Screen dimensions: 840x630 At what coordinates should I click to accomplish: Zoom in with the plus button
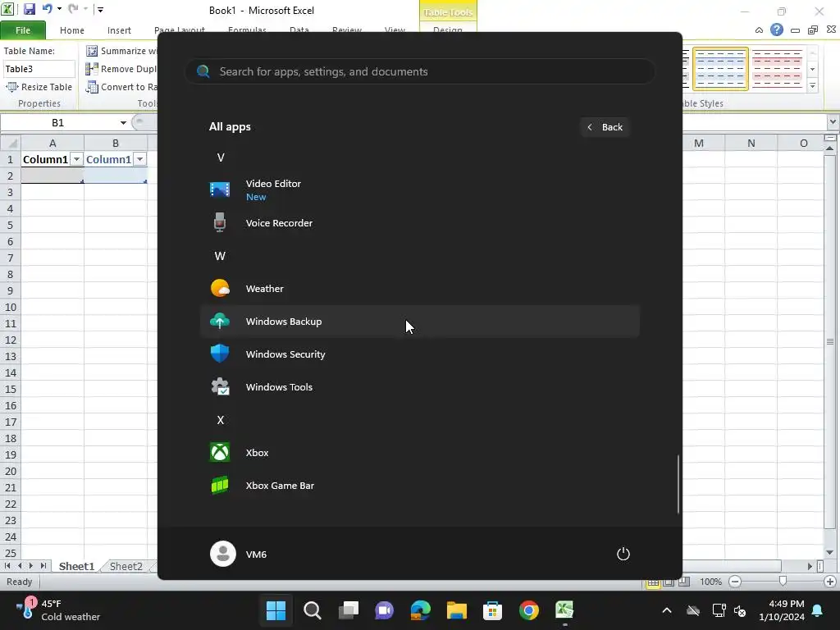(x=830, y=582)
